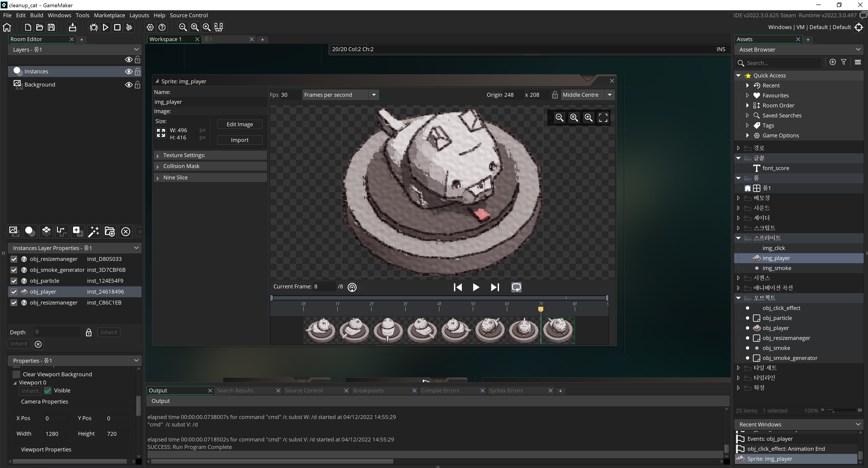
Task: Toggle sprite animation loop playback
Action: pos(516,287)
